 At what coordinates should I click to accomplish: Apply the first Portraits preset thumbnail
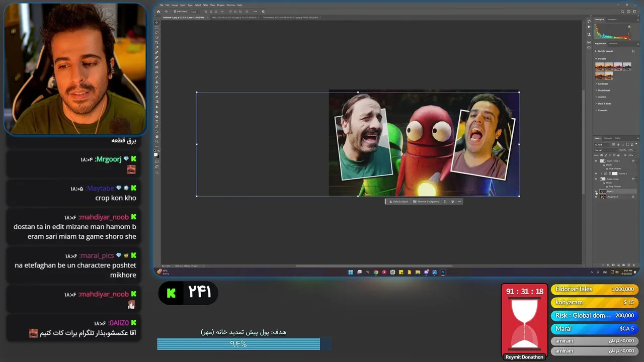point(600,66)
